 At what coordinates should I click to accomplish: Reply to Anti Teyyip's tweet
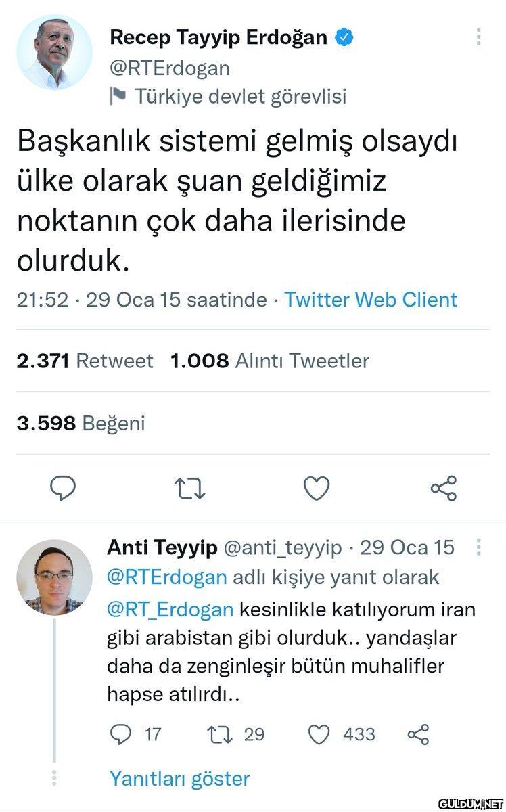119,734
